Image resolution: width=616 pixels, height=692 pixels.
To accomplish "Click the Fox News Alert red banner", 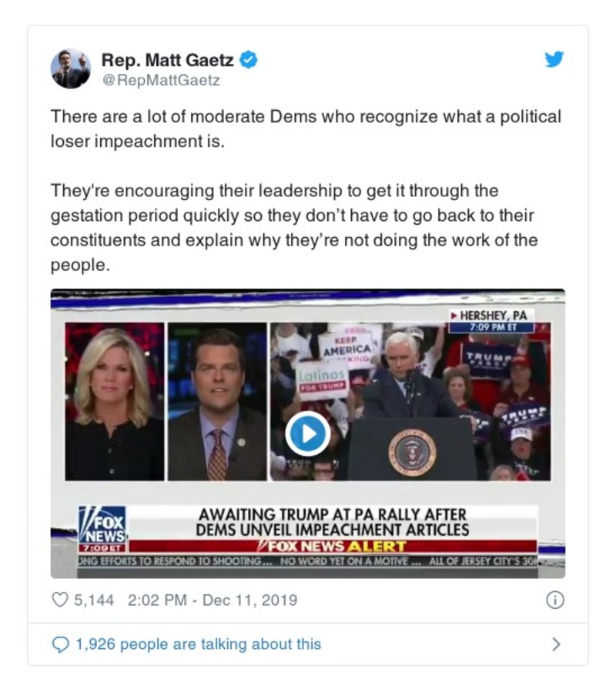I will click(x=333, y=547).
